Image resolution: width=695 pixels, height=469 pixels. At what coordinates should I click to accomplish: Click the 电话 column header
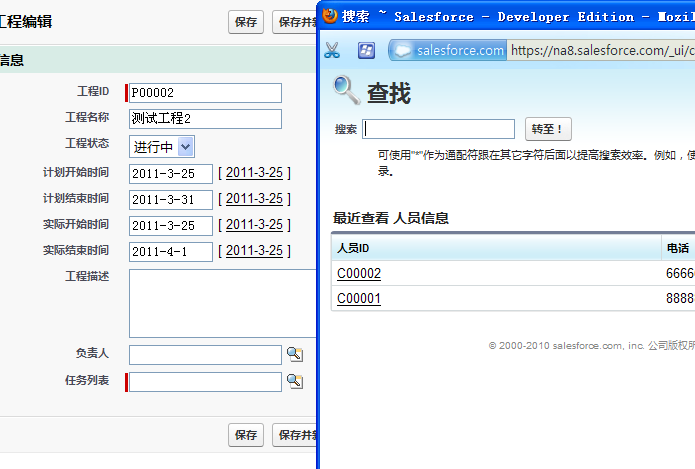coord(678,248)
